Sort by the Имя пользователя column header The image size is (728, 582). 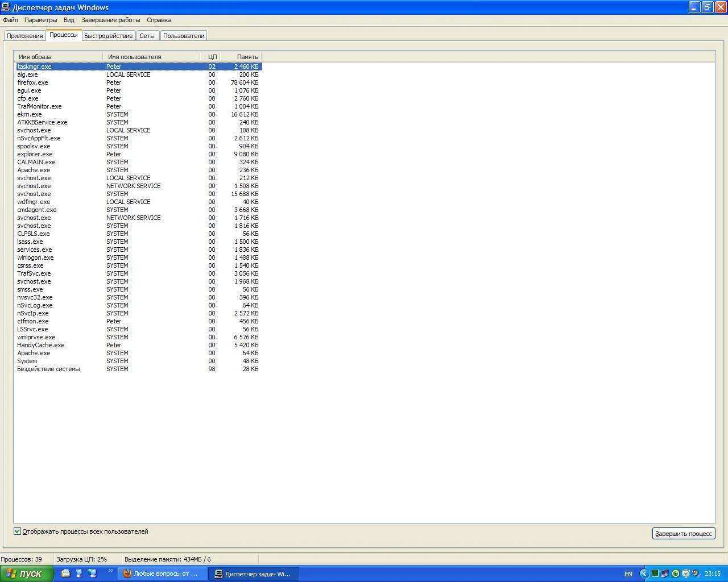(151, 57)
